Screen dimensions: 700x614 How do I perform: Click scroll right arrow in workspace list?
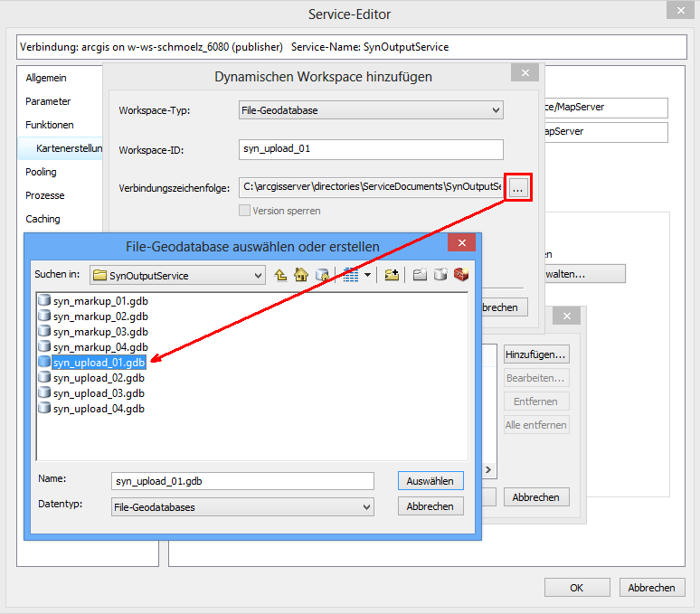coord(488,469)
